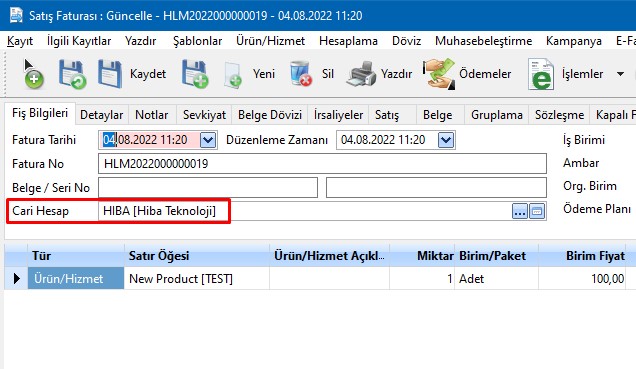The height and width of the screenshot is (369, 636).
Task: Click the Kaydet save floppy icon
Action: coord(110,74)
